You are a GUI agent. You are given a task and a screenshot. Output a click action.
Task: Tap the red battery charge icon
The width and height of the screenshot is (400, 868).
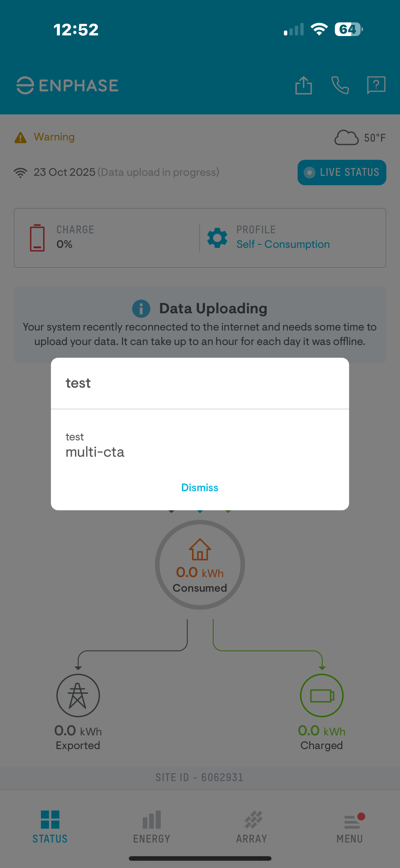coord(37,238)
